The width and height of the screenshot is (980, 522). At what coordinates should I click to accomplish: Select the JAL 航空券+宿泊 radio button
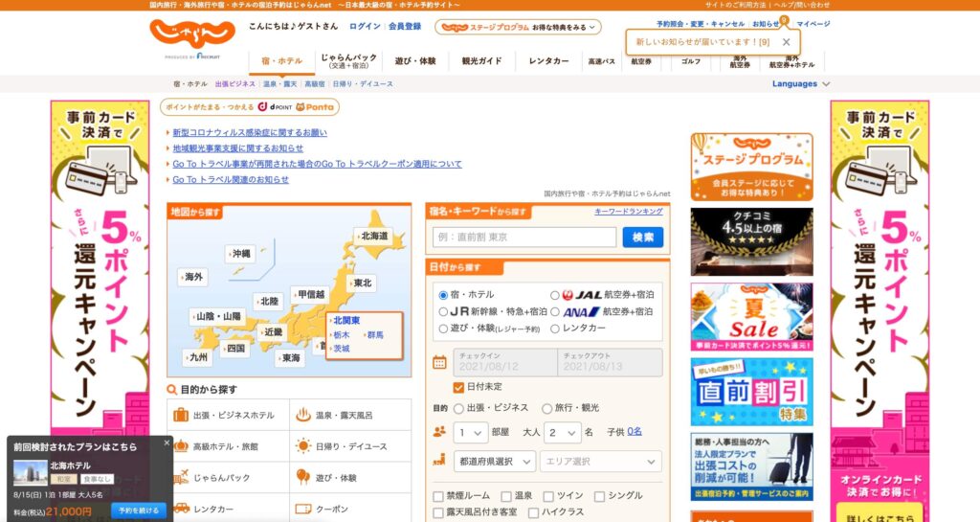555,295
